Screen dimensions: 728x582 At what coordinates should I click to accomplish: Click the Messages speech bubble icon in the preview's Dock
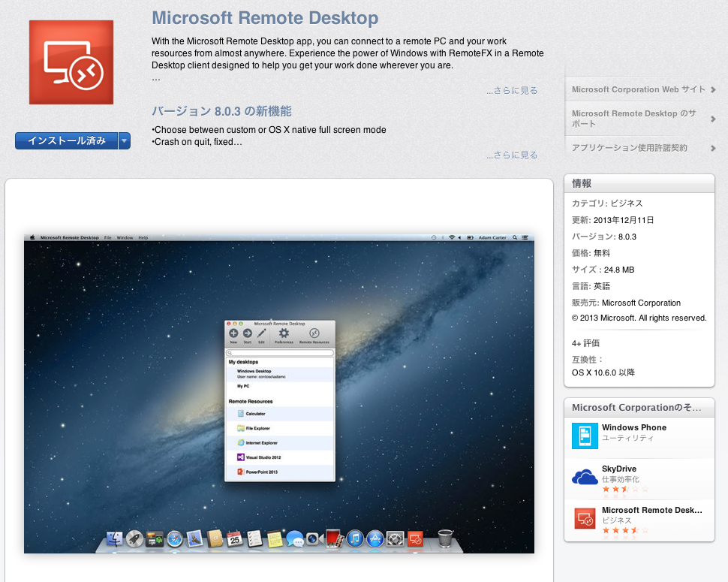pyautogui.click(x=294, y=538)
